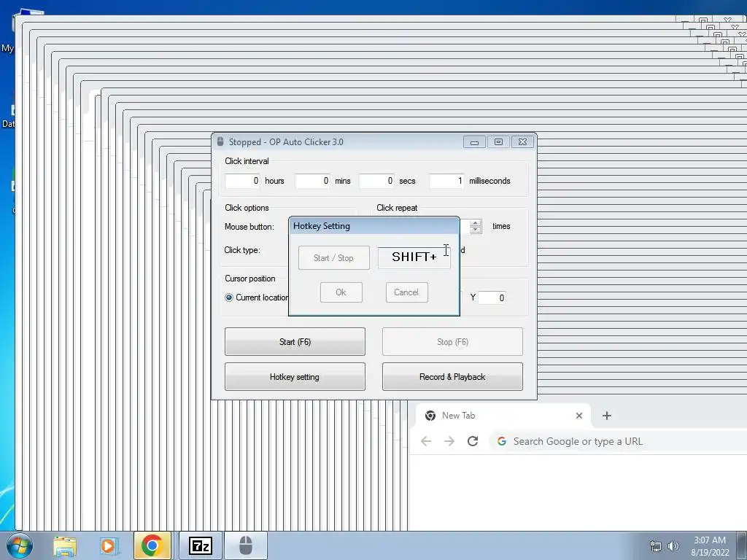Close the OP Auto Clicker window
Screen dimensions: 747x560
point(522,142)
